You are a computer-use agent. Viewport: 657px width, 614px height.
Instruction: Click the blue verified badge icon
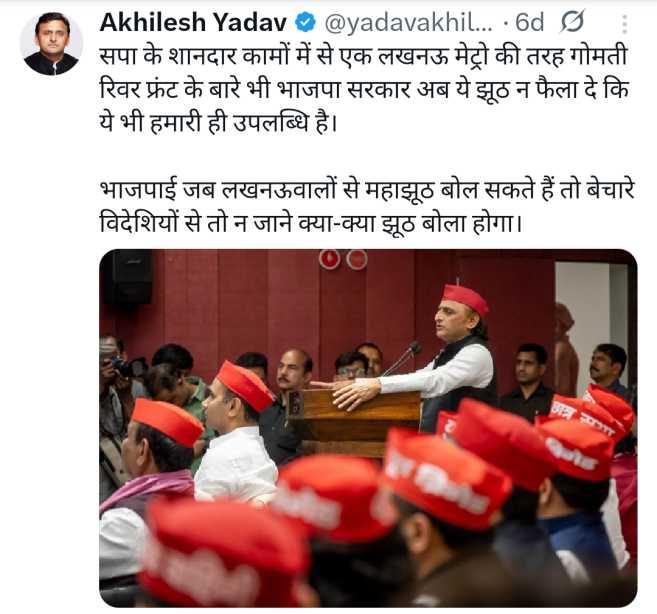point(305,22)
